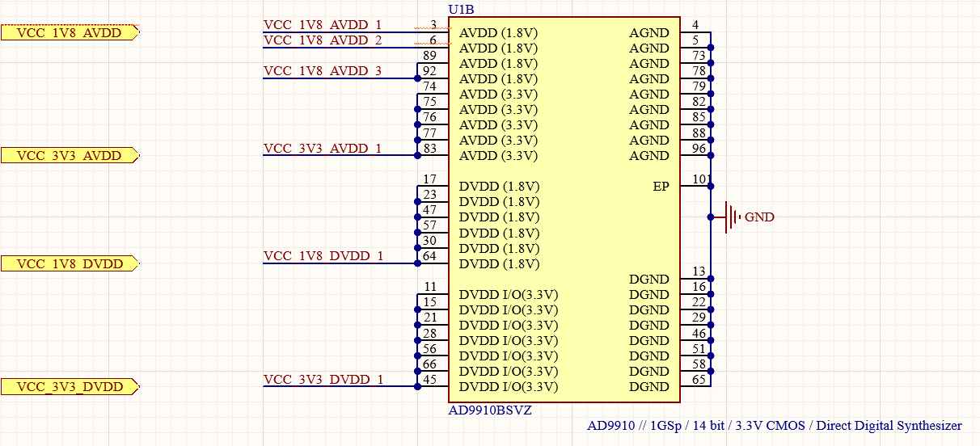This screenshot has height=446, width=980.
Task: Select DGND pin number 65
Action: pos(699,379)
